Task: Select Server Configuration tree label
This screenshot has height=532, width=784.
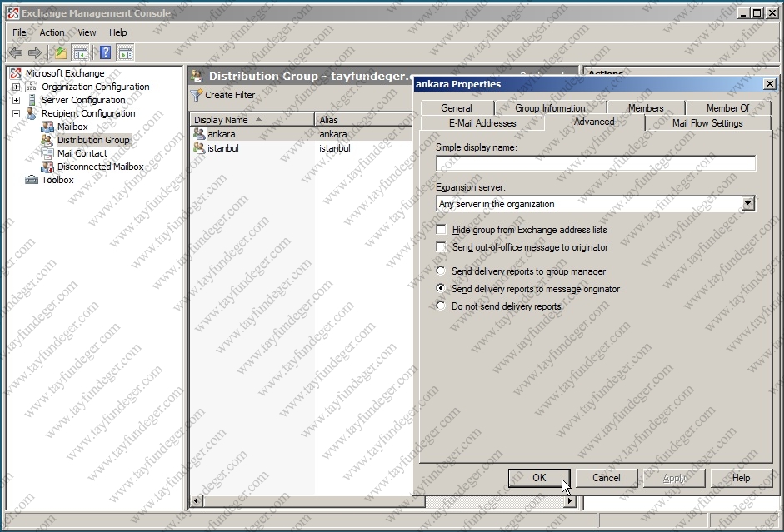Action: coord(83,100)
